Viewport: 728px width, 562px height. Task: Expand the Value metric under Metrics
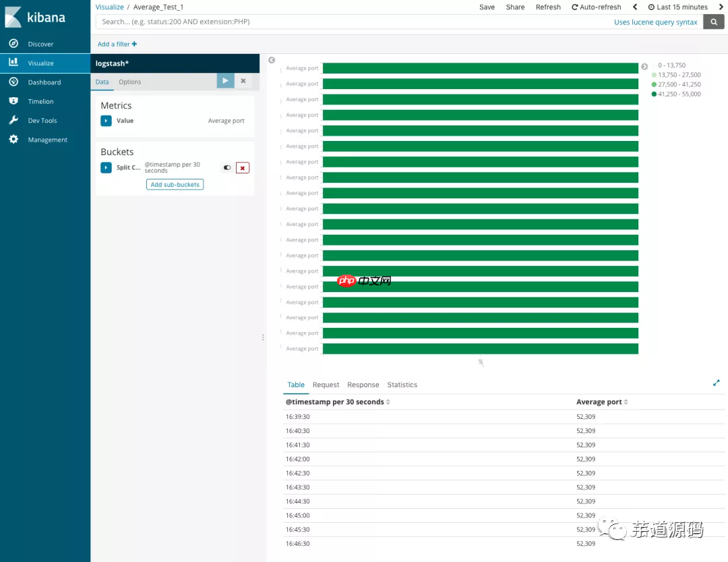(x=107, y=120)
